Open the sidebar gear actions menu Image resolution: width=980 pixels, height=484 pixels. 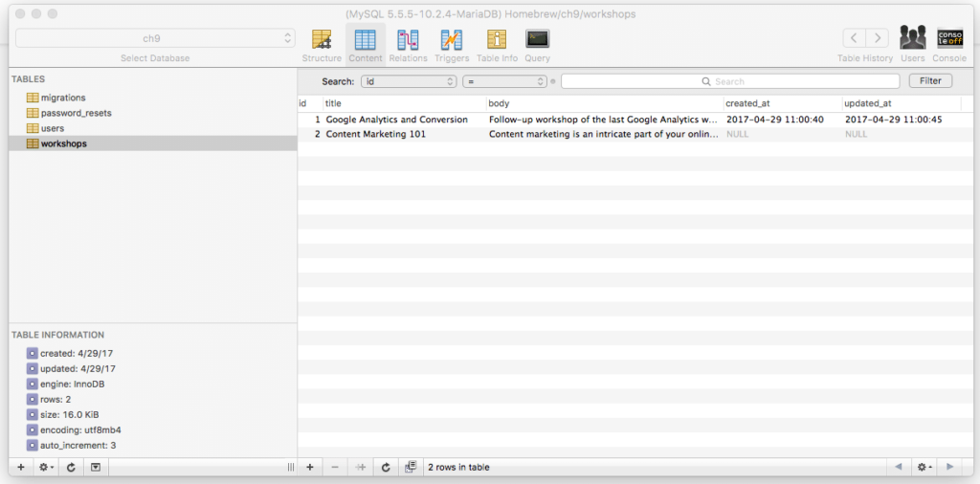(46, 467)
